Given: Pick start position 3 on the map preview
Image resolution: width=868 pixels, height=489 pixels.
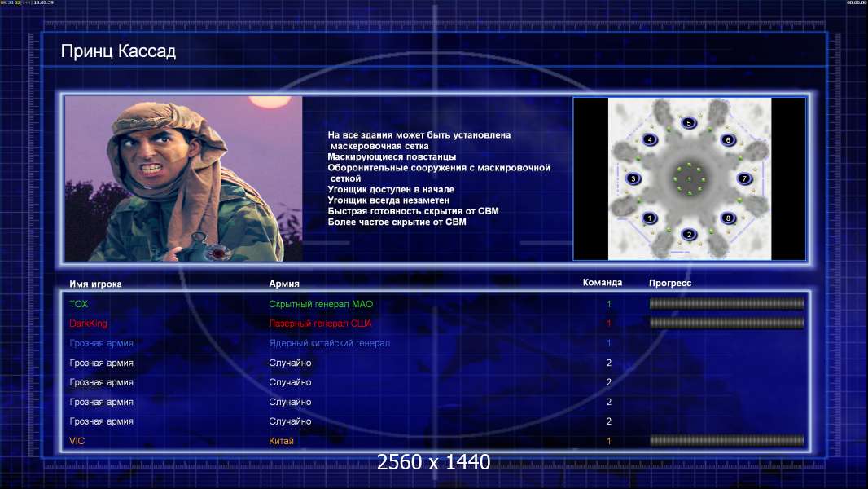Looking at the screenshot, I should [x=633, y=178].
